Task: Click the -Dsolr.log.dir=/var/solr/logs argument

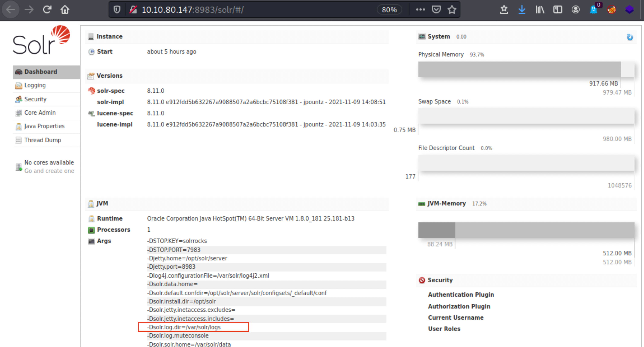Action: (184, 327)
